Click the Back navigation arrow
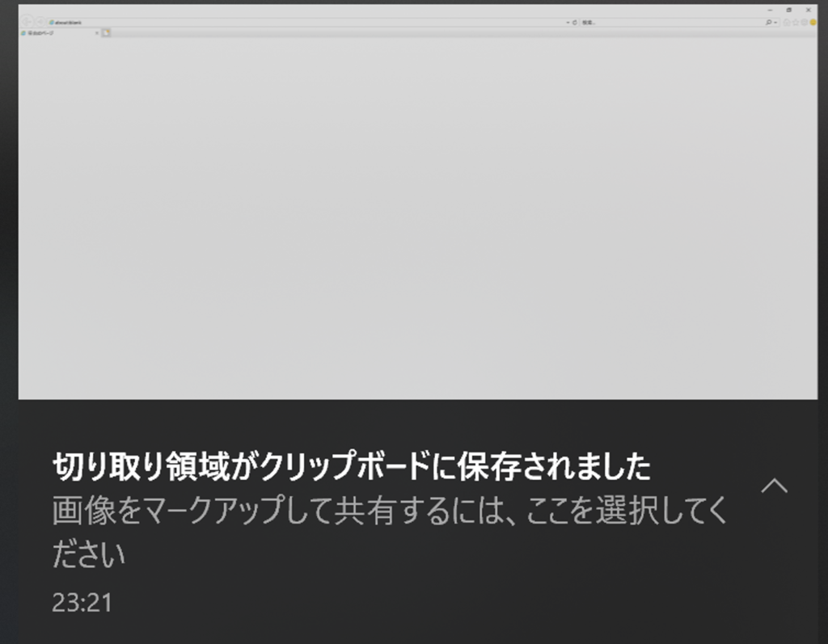The height and width of the screenshot is (644, 828). pyautogui.click(x=27, y=22)
